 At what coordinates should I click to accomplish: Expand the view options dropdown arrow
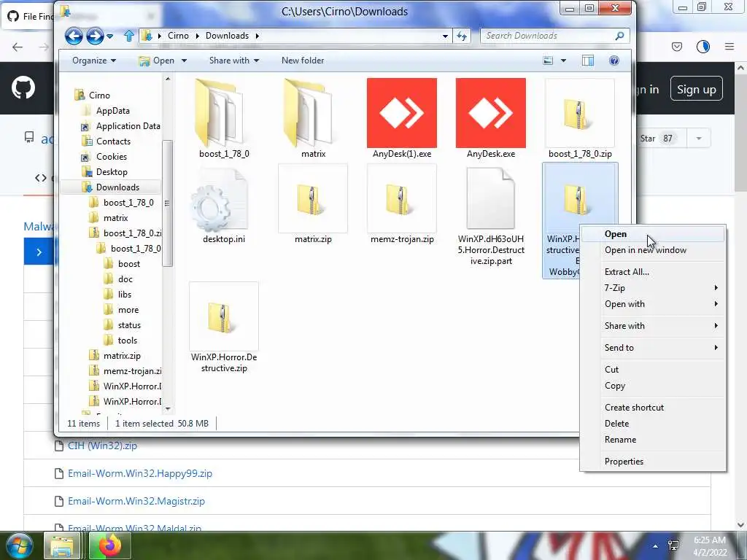564,61
